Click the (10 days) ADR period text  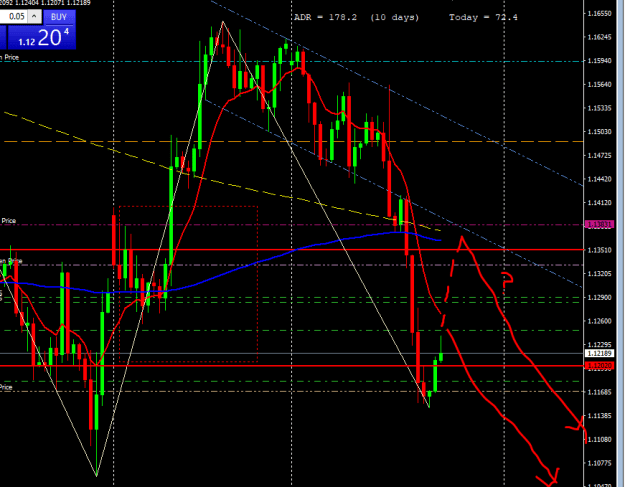click(x=395, y=18)
